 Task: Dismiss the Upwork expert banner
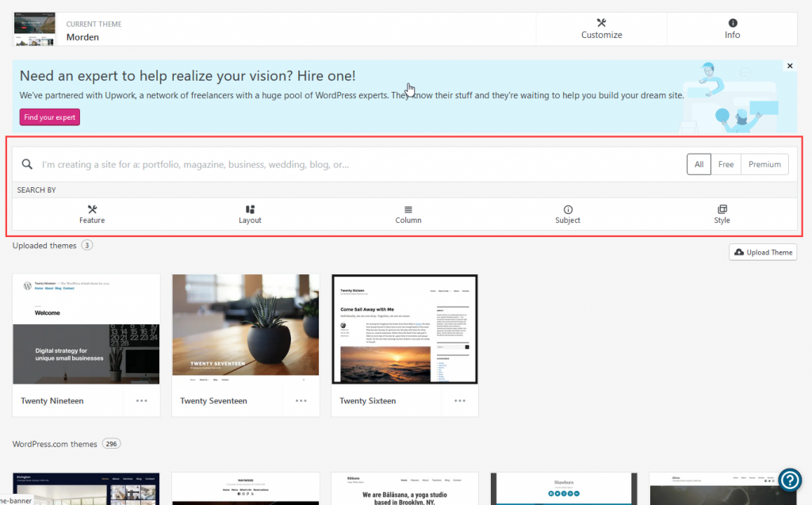(x=790, y=66)
